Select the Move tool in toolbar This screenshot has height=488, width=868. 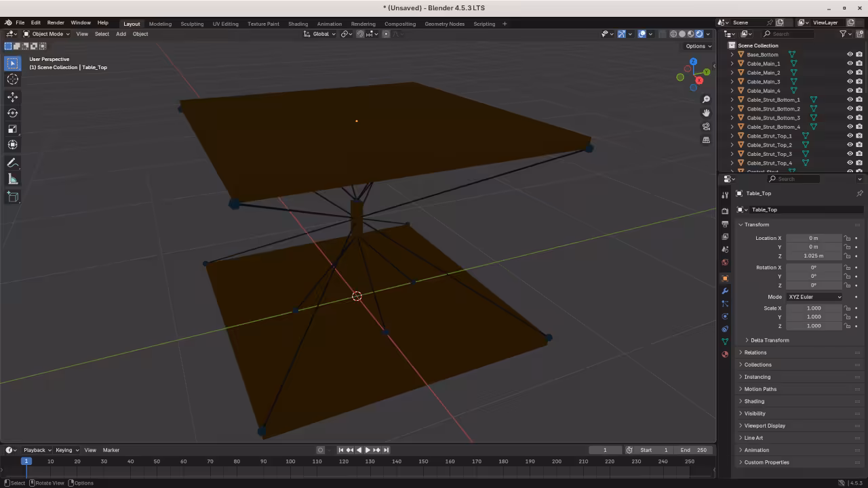[13, 97]
